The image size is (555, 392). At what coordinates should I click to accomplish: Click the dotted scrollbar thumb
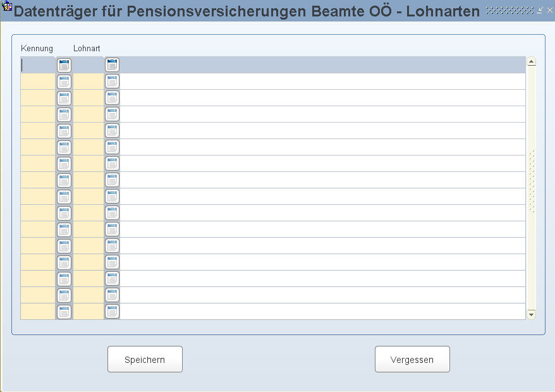(531, 182)
